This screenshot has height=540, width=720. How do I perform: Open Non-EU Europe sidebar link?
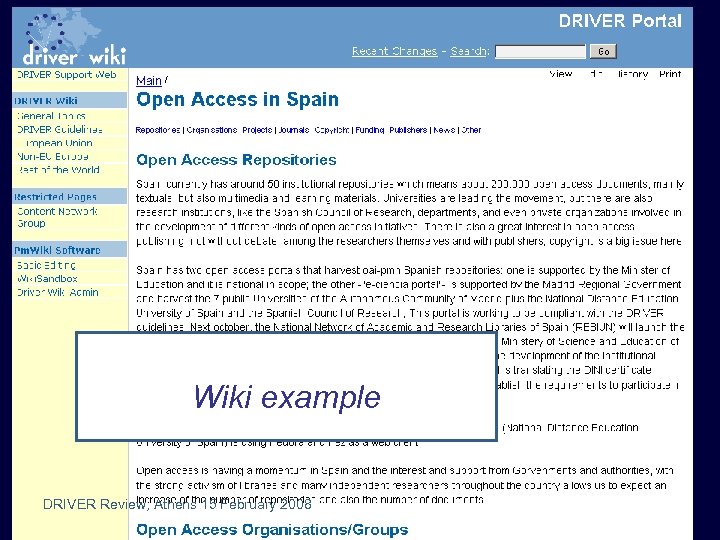tap(53, 156)
